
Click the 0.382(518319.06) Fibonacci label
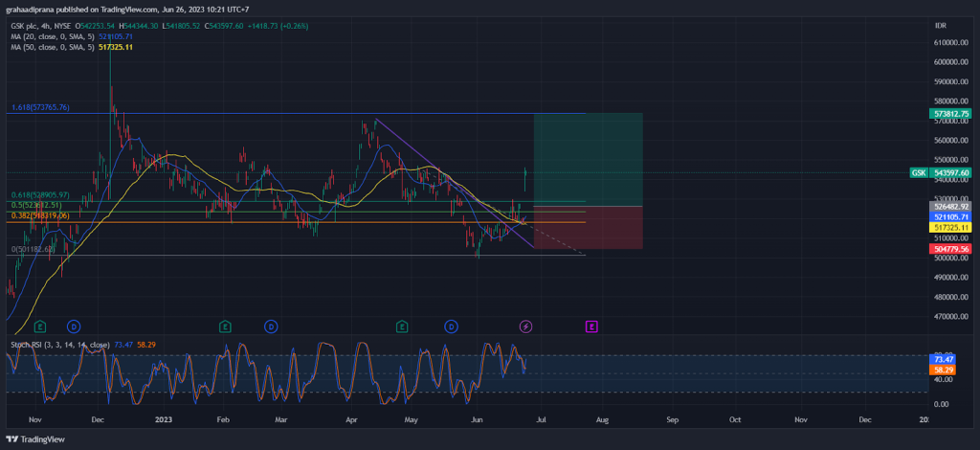click(40, 215)
